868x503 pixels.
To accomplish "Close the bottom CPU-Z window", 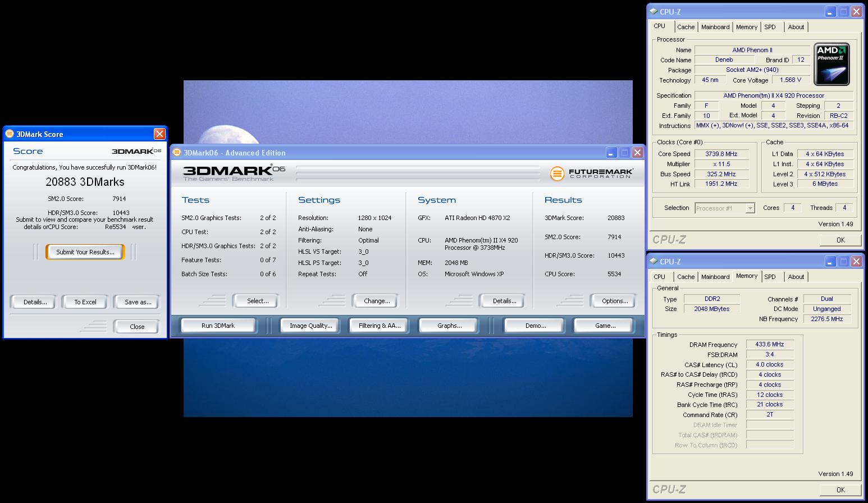I will click(x=856, y=261).
